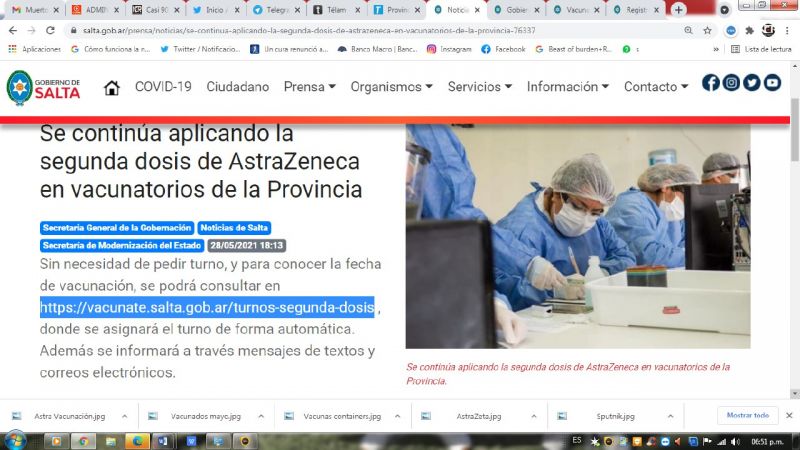Open the Ciudadano menu item
The height and width of the screenshot is (450, 800).
pyautogui.click(x=238, y=87)
